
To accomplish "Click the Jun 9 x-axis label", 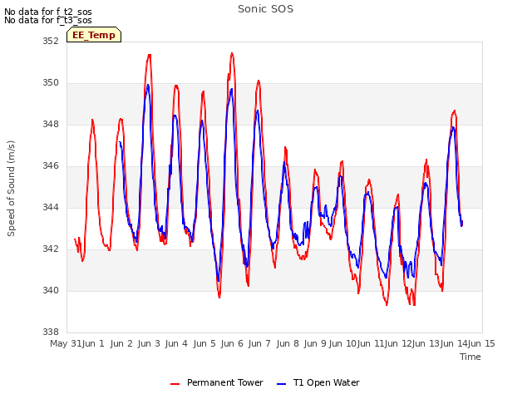I will pyautogui.click(x=315, y=343).
